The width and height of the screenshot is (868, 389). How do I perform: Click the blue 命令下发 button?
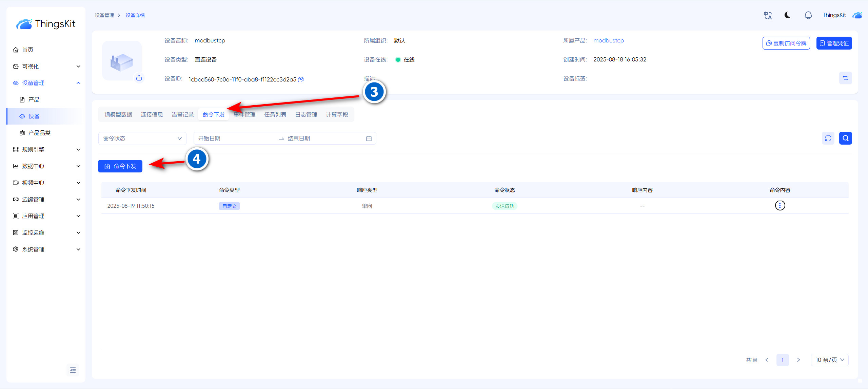click(x=120, y=166)
